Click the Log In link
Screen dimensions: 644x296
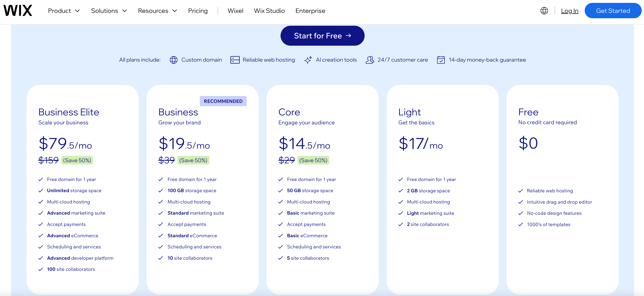(570, 11)
